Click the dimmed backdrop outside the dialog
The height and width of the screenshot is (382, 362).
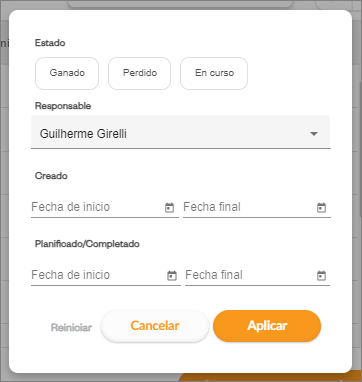point(357,200)
